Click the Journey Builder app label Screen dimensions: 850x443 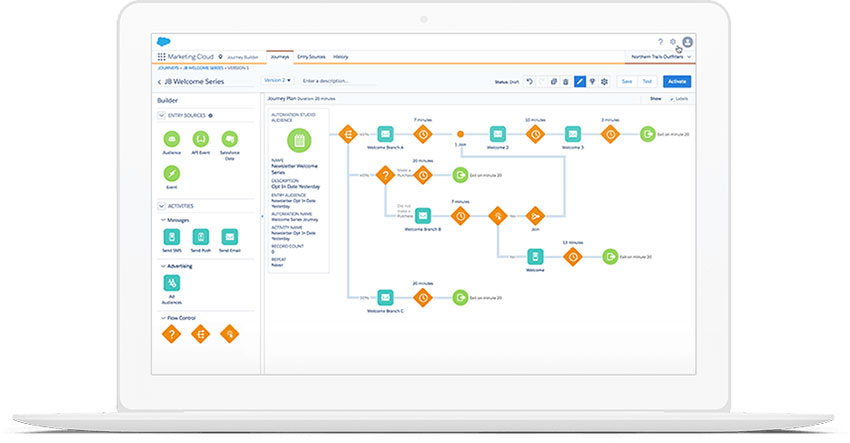tap(242, 57)
